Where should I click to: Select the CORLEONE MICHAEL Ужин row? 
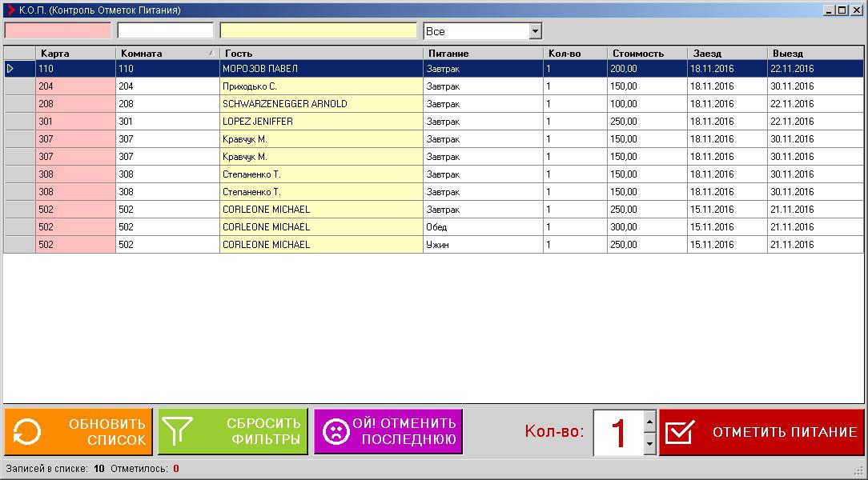coord(433,245)
